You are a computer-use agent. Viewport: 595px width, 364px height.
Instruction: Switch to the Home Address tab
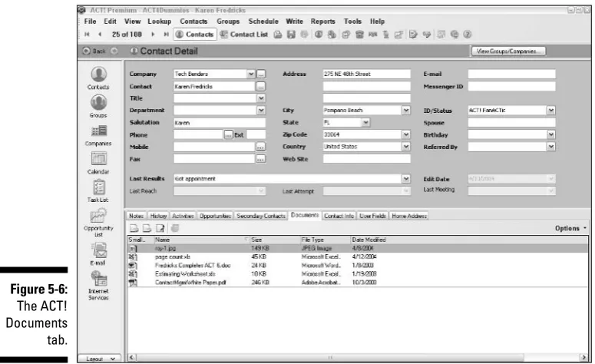pyautogui.click(x=409, y=216)
